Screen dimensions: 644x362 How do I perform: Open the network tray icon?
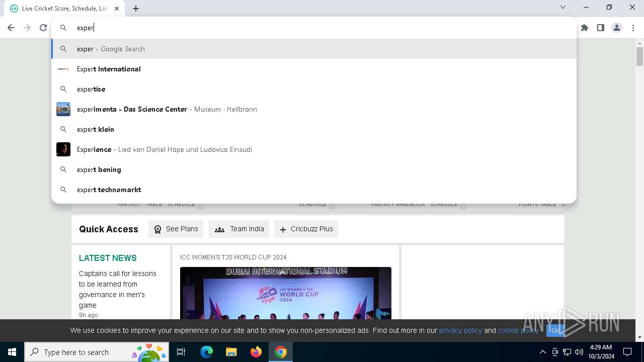point(567,352)
